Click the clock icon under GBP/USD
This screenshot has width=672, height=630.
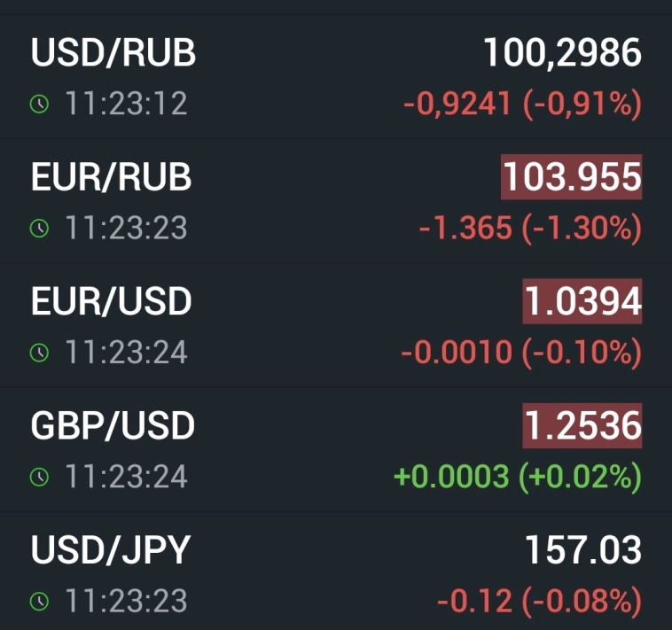(x=40, y=478)
